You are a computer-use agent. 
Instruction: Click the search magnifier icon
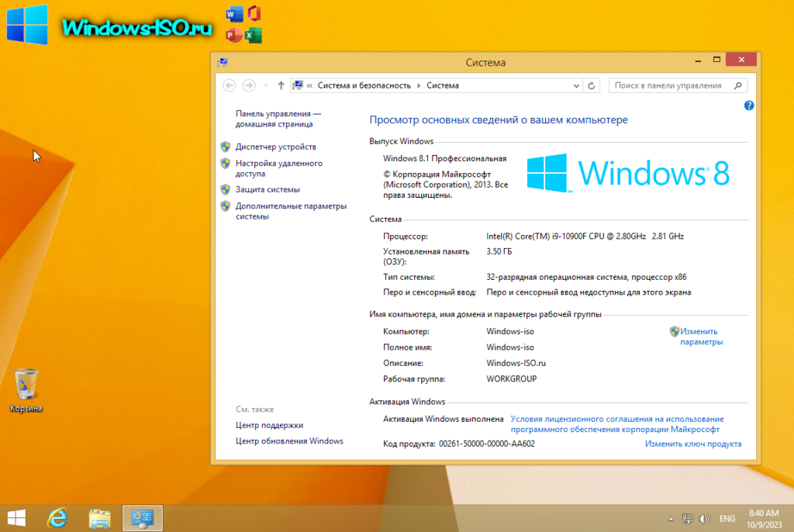[738, 85]
